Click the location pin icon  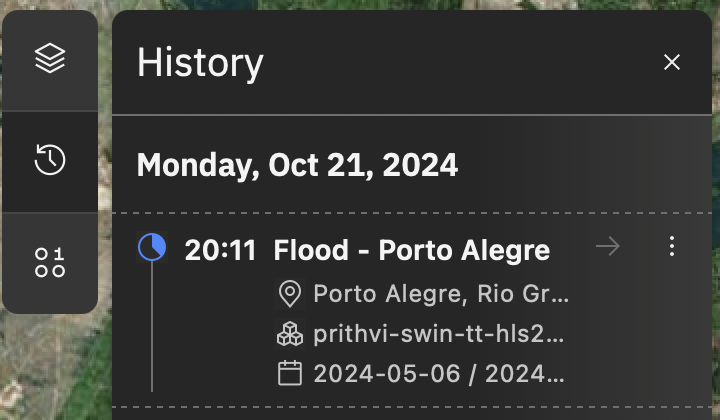click(x=289, y=294)
